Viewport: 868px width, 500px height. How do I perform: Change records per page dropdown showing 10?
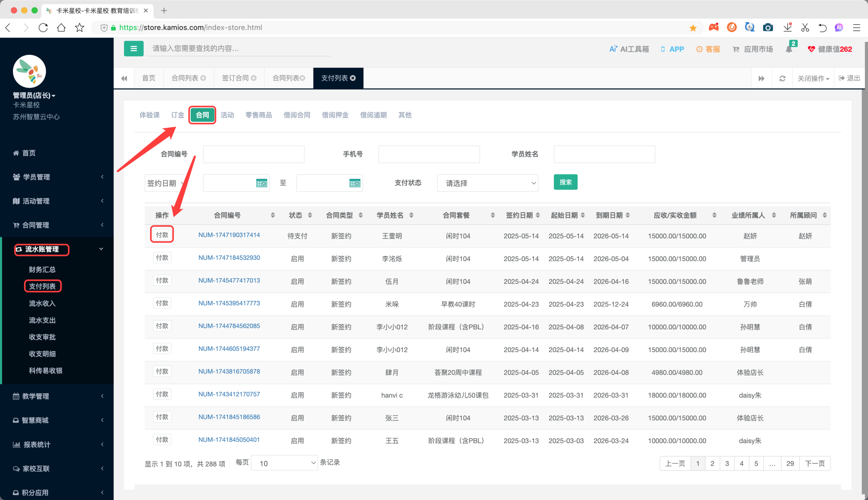tap(284, 463)
